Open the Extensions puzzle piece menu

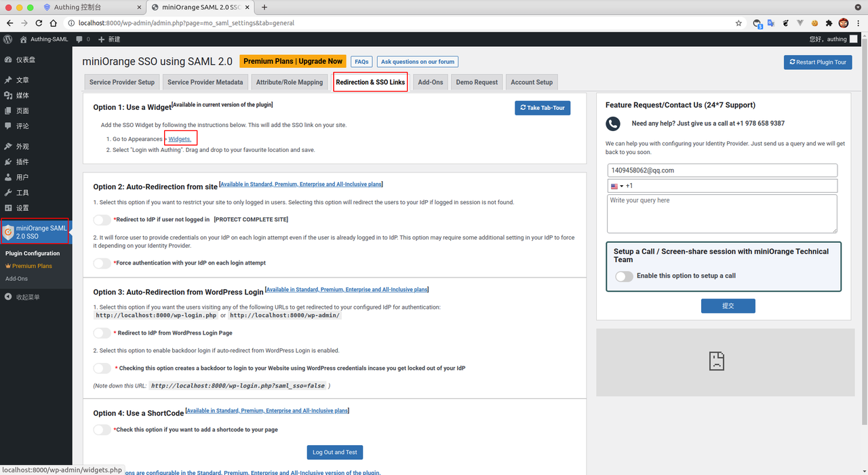click(x=829, y=23)
